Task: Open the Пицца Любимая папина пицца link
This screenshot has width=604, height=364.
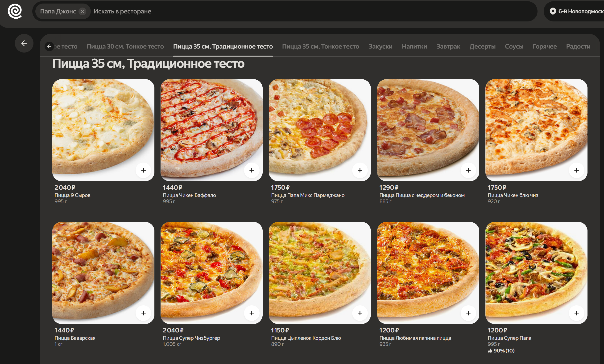Action: pos(415,338)
